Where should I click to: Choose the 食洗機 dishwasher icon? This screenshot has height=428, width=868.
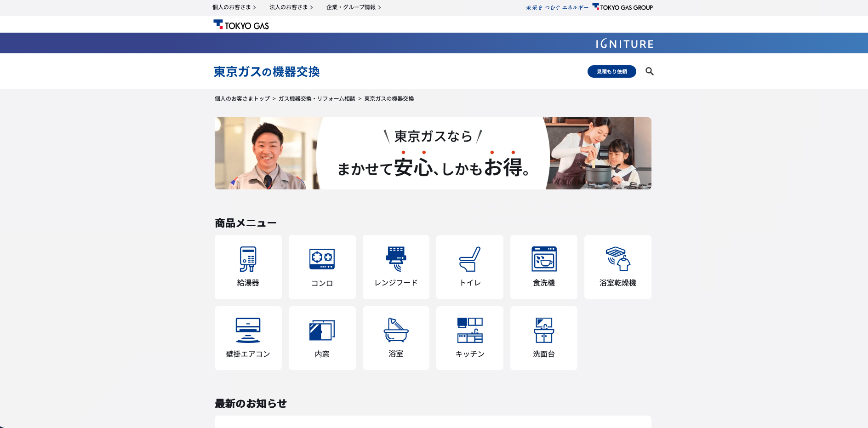click(x=544, y=259)
